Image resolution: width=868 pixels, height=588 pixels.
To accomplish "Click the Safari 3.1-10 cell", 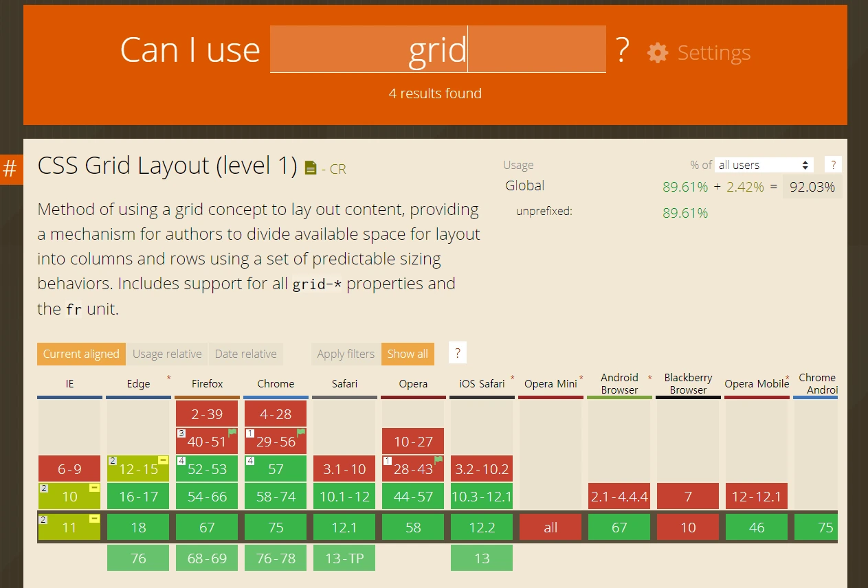I will [x=344, y=468].
